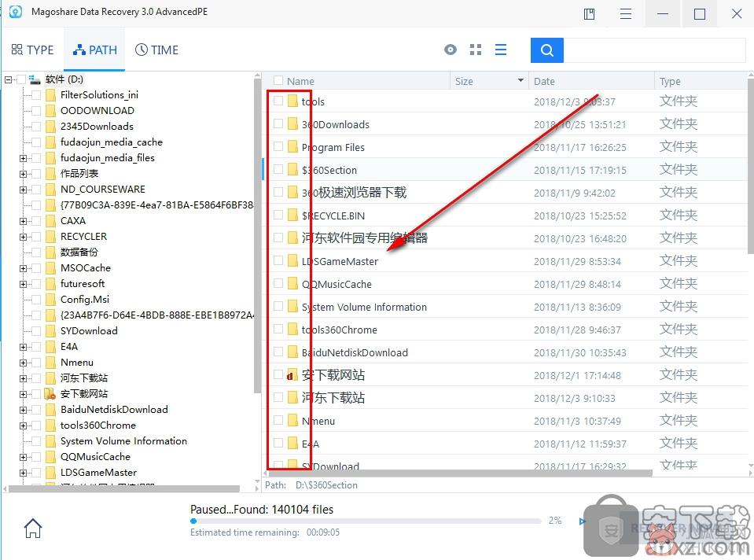Go back to the home screen
754x560 pixels.
[33, 529]
